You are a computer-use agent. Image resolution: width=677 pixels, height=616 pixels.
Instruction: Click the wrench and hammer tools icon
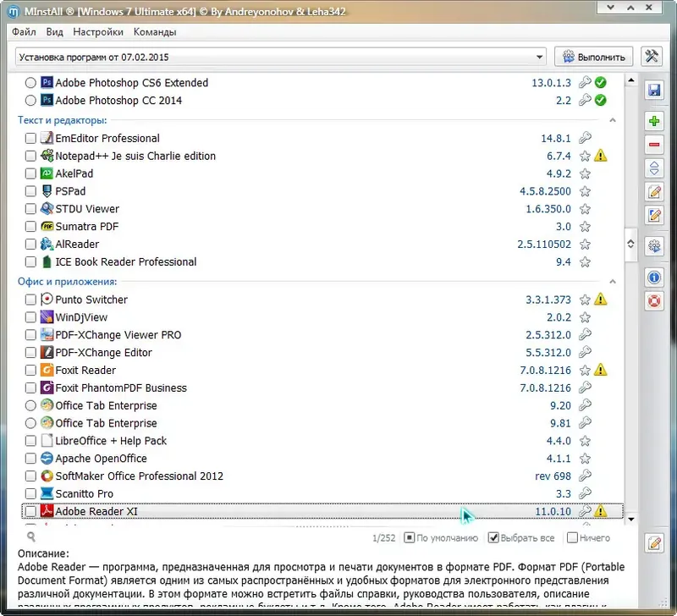(651, 57)
